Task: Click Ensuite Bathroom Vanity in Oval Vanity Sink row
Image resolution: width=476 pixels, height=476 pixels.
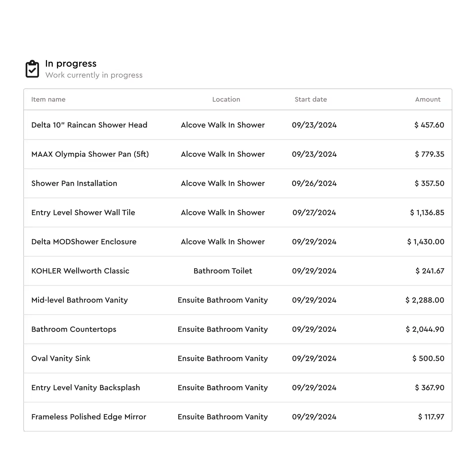Action: [x=223, y=358]
